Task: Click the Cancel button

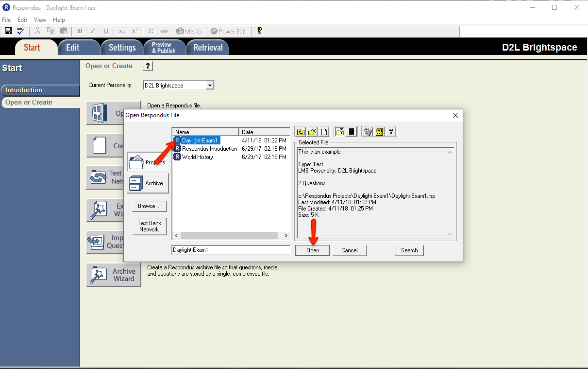Action: coord(350,250)
